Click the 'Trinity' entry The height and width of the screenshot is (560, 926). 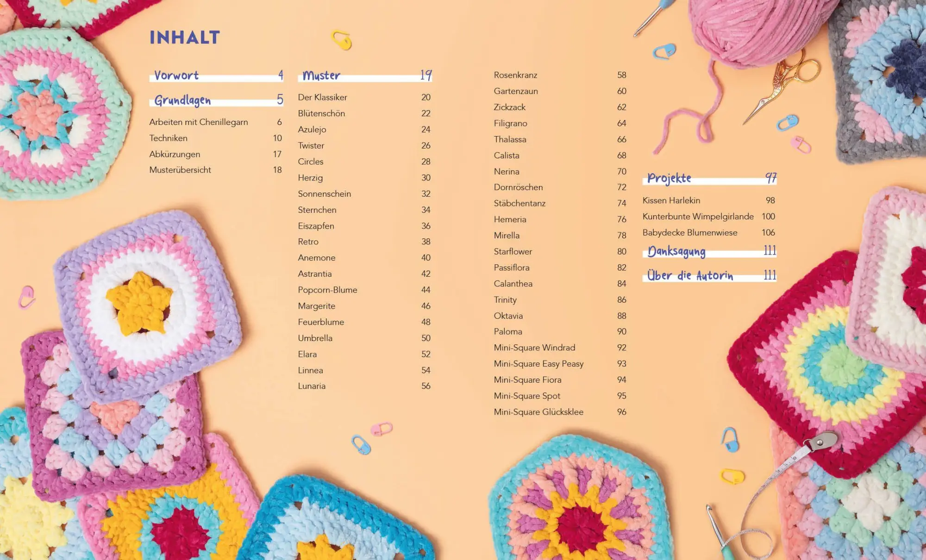[x=505, y=300]
